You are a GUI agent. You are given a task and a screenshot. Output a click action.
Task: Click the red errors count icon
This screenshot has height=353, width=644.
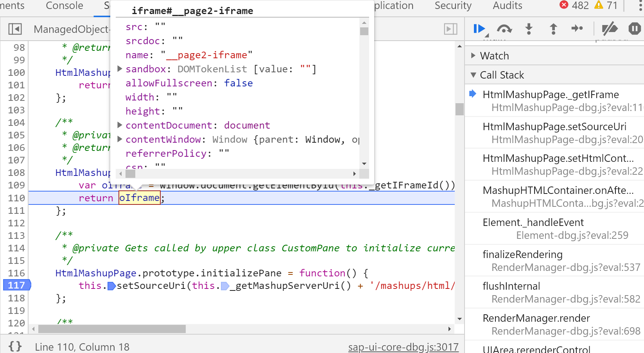[564, 5]
